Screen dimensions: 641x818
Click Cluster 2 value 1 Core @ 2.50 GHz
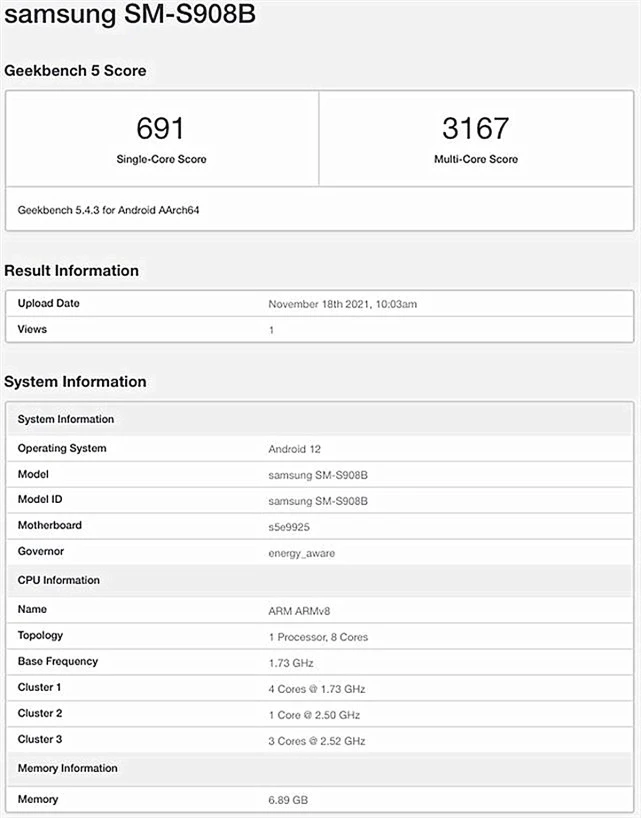click(x=314, y=715)
